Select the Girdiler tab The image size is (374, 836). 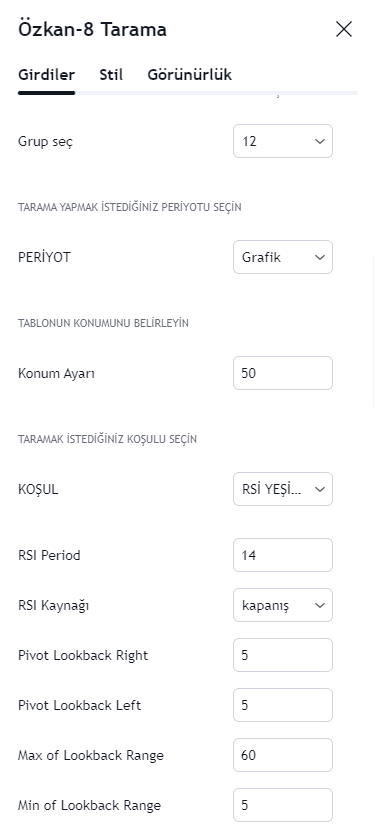click(x=46, y=75)
